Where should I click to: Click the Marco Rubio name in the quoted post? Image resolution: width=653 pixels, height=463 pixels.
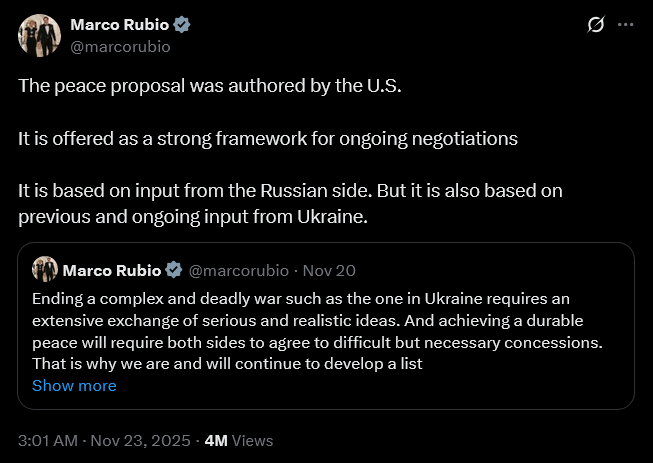[112, 270]
